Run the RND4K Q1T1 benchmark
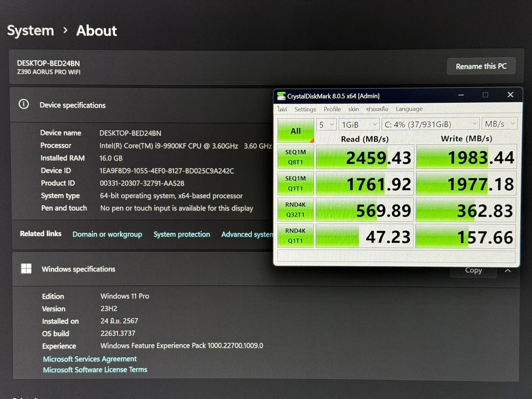Viewport: 532px width, 399px height. (x=295, y=236)
